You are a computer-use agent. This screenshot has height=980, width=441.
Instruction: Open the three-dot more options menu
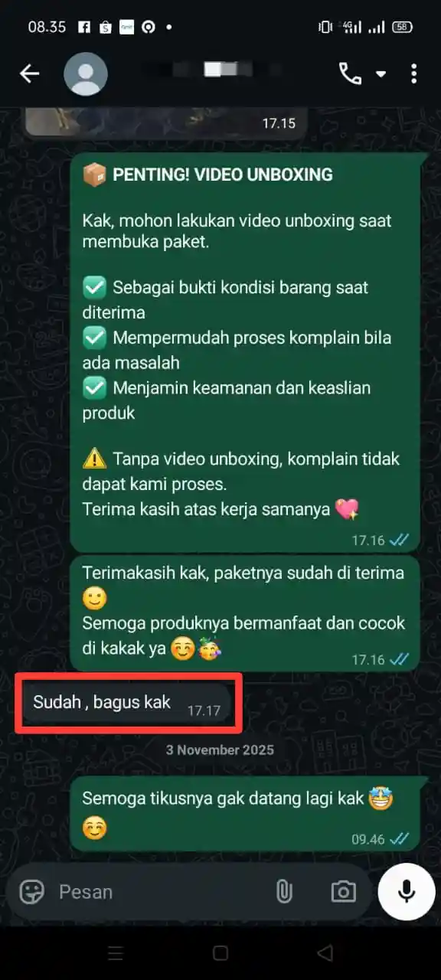[413, 73]
